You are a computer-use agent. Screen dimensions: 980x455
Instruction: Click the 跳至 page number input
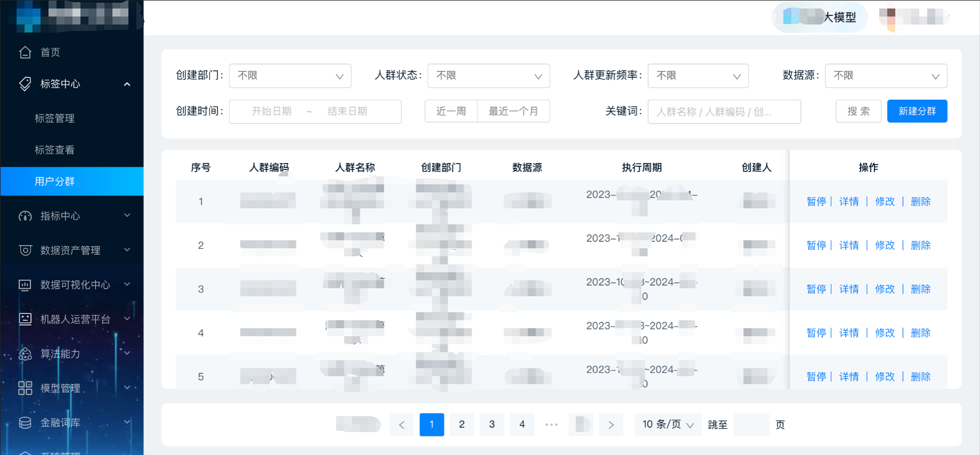751,425
